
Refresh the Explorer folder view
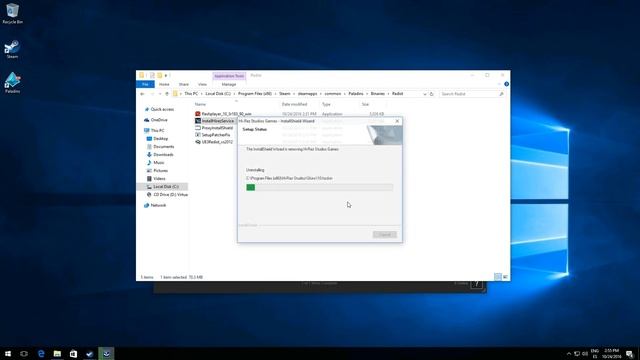[x=431, y=94]
